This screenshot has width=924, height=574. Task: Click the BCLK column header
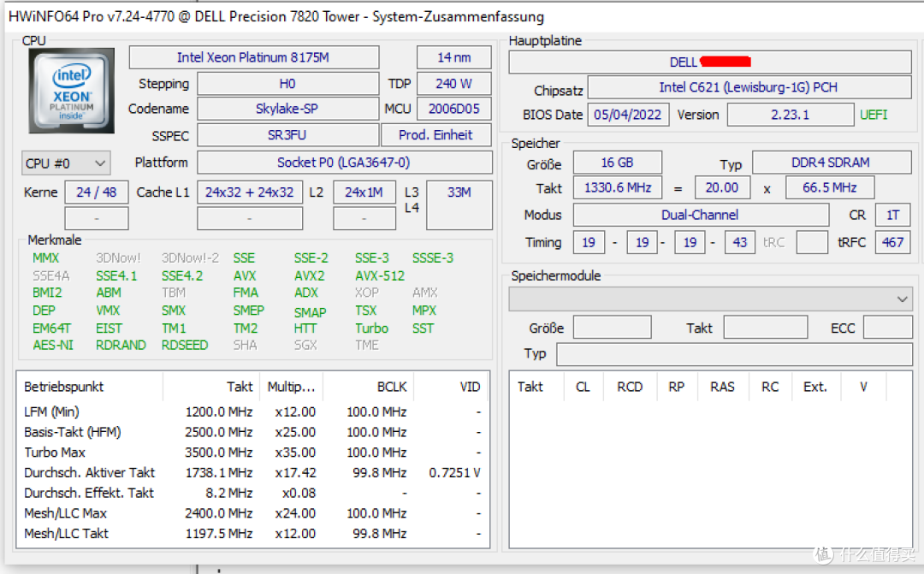point(392,387)
